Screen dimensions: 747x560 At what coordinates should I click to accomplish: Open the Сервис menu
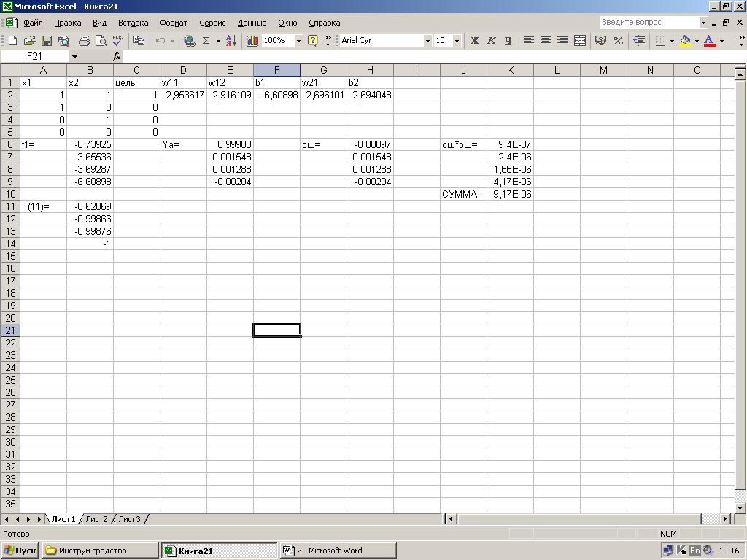(x=212, y=23)
